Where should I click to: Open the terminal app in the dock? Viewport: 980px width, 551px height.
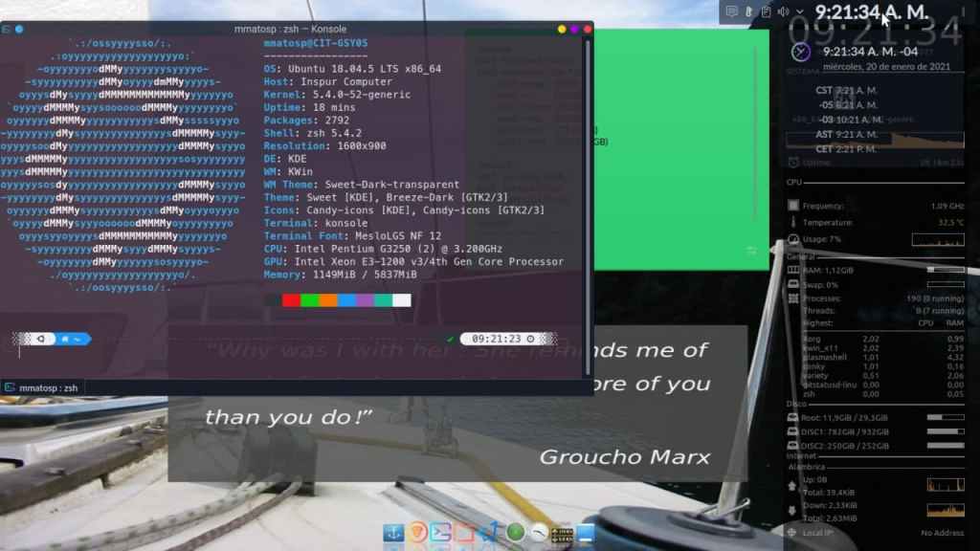[441, 533]
